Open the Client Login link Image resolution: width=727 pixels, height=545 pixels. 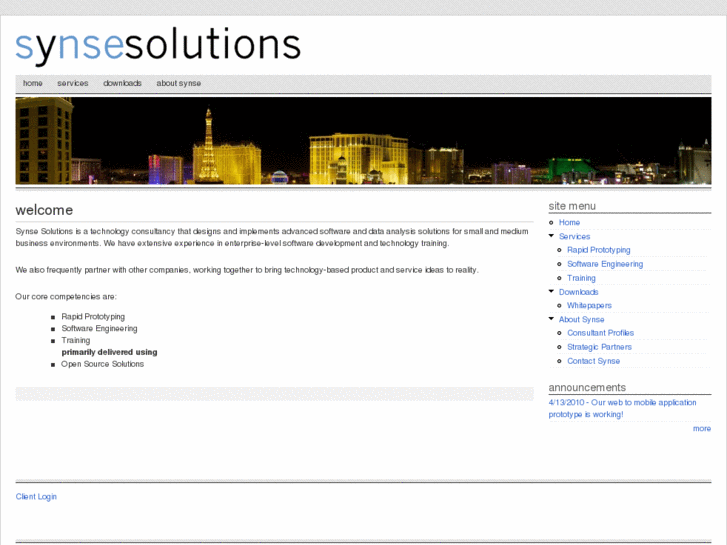(36, 497)
